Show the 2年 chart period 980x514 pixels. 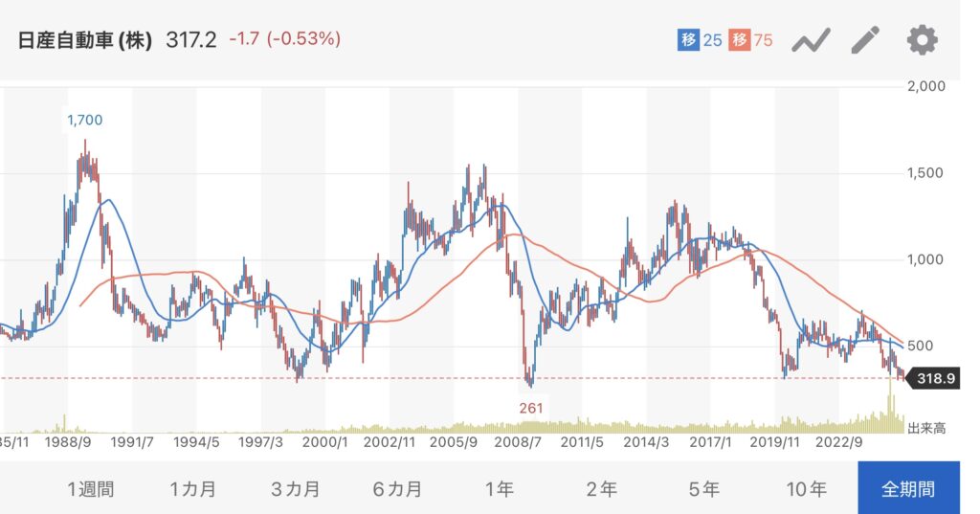pos(601,488)
